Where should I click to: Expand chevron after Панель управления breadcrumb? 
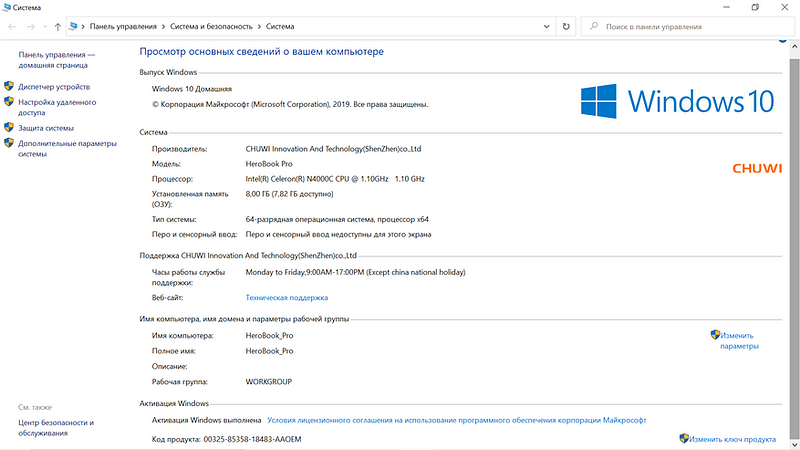coord(163,27)
